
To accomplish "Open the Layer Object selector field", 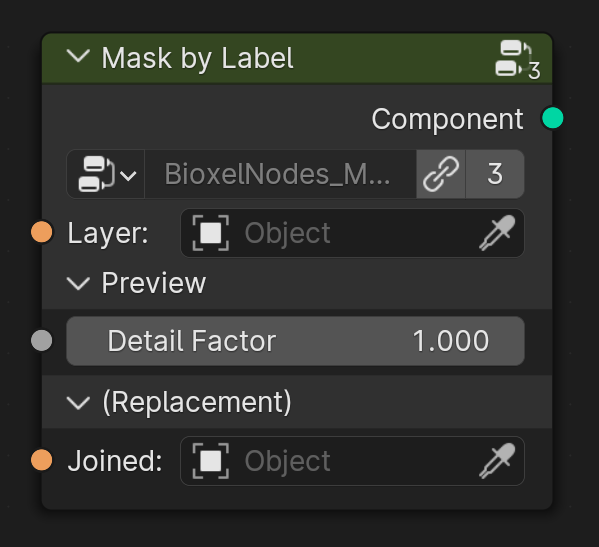I will 352,233.
